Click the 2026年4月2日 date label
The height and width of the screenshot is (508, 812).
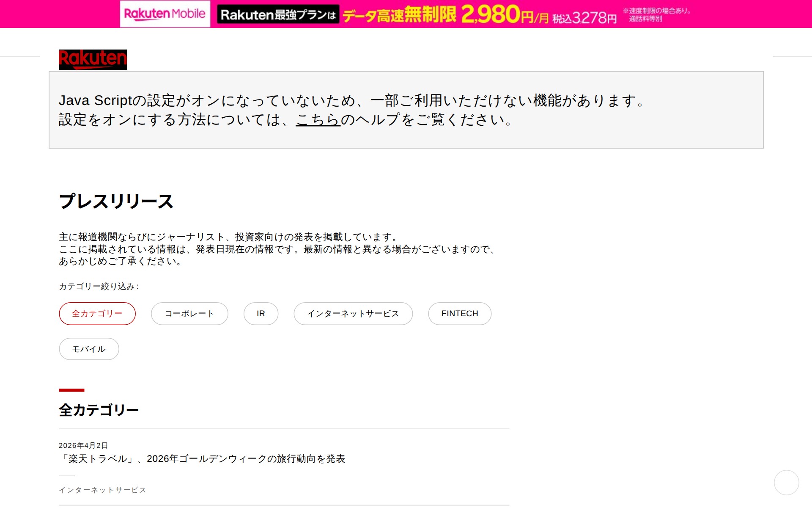pos(83,445)
